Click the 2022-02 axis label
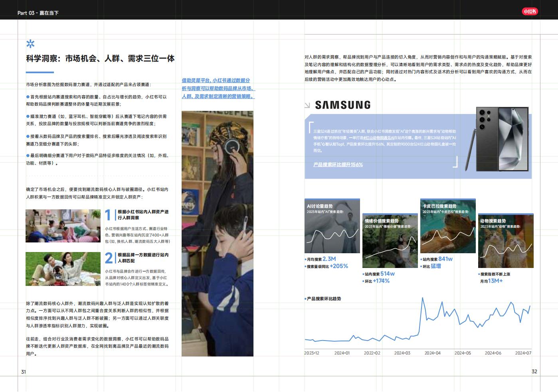Screen dimensions: 558x392 [x=372, y=353]
